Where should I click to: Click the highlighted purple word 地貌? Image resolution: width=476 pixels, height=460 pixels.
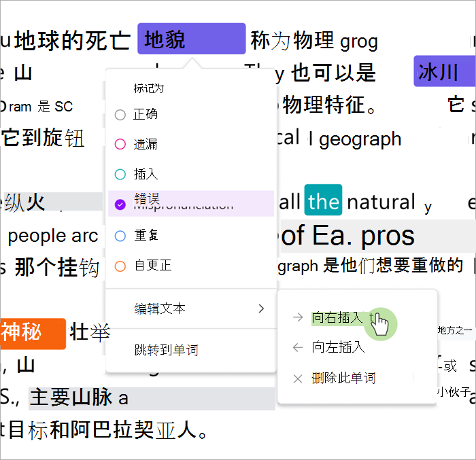pos(191,39)
